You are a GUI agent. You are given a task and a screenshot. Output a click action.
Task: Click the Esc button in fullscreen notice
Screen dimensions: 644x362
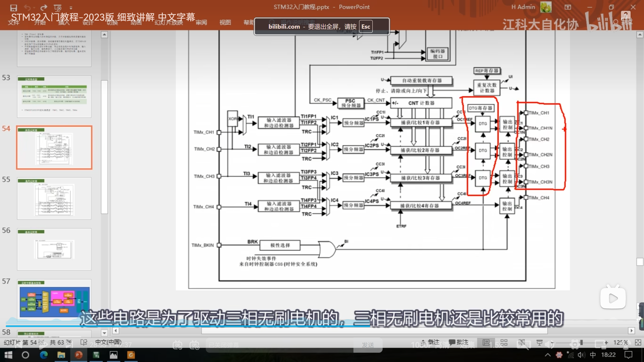pyautogui.click(x=366, y=27)
